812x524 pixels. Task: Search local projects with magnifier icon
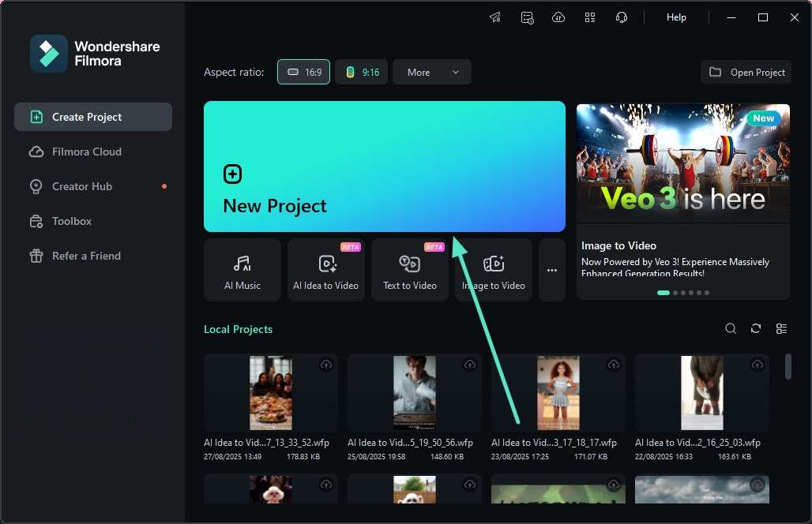pos(731,328)
